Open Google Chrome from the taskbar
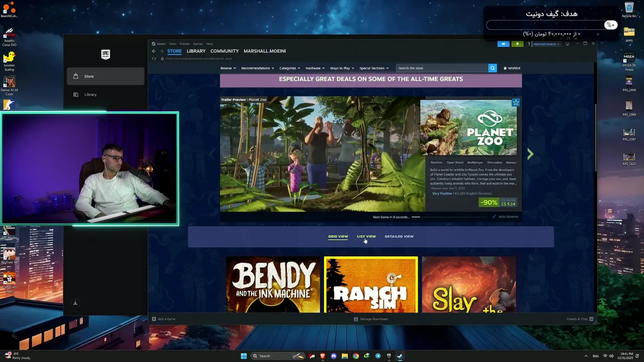The image size is (644, 362). 356,356
